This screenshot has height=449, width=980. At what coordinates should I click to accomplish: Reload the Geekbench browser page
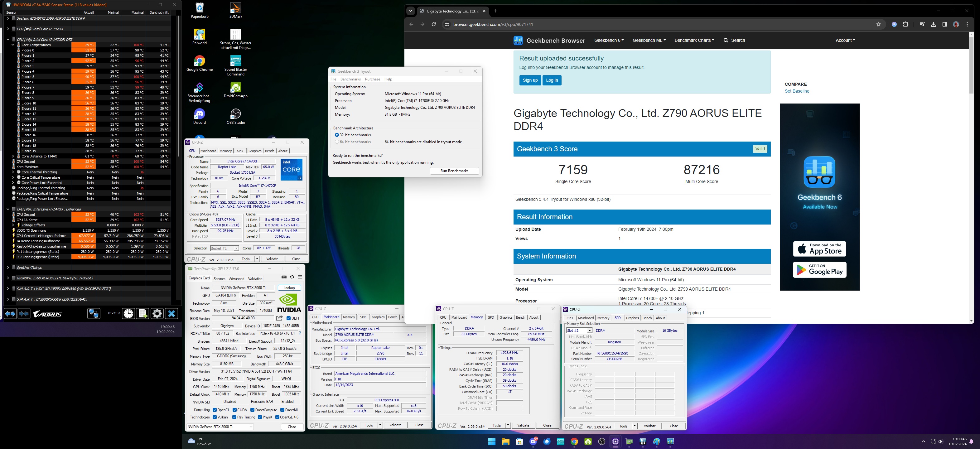tap(434, 24)
